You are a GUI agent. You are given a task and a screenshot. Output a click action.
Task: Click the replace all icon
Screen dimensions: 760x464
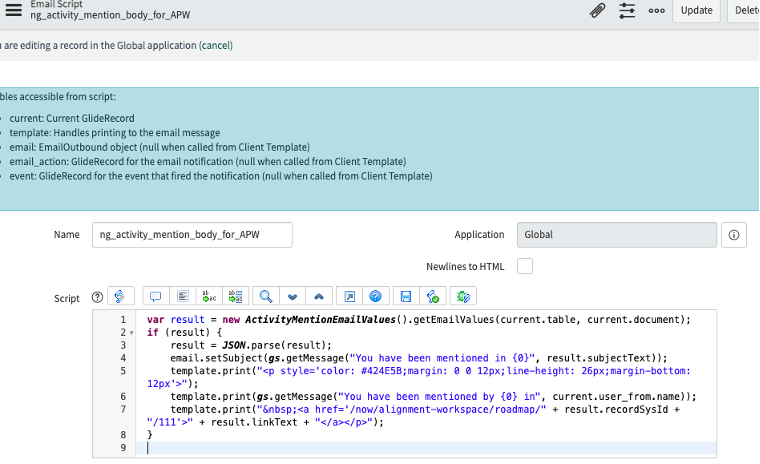(x=236, y=296)
